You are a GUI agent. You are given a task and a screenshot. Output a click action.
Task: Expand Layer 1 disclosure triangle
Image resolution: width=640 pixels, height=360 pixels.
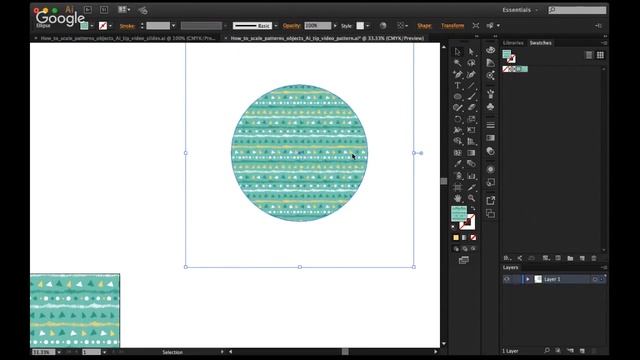coord(527,279)
